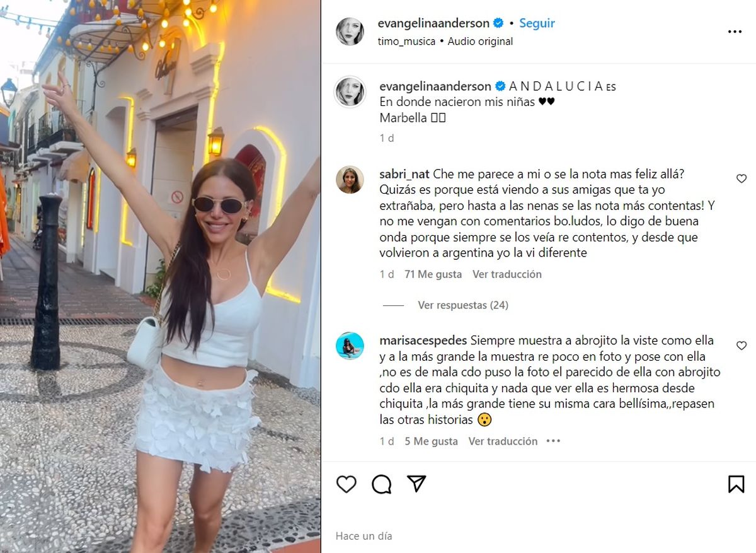This screenshot has width=756, height=553.
Task: Like sabri_nat's comment with the heart
Action: click(x=742, y=179)
